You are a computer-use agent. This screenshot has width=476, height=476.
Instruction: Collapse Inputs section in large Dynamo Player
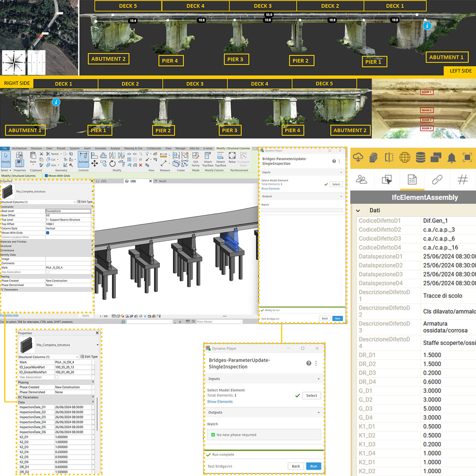pos(319,379)
